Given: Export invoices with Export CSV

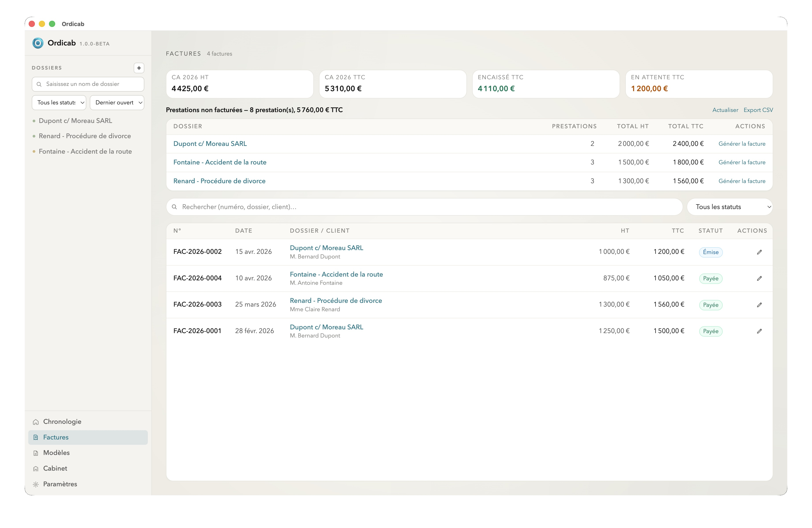Looking at the screenshot, I should point(758,110).
